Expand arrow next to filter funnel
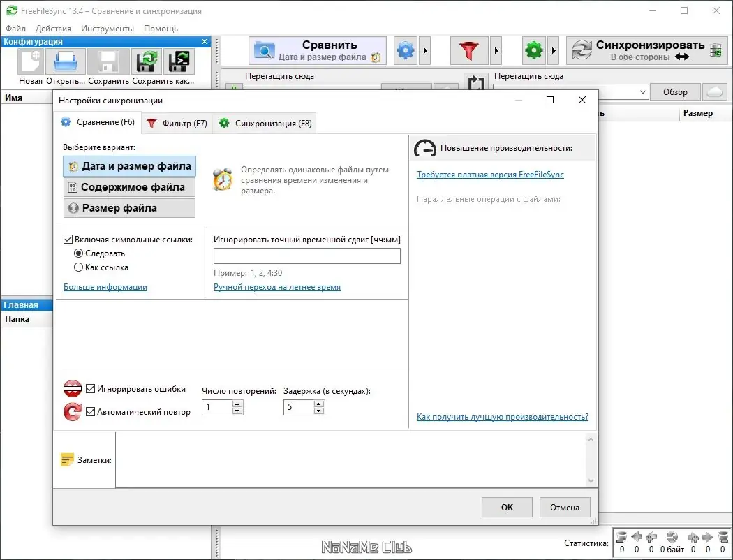 [x=496, y=50]
